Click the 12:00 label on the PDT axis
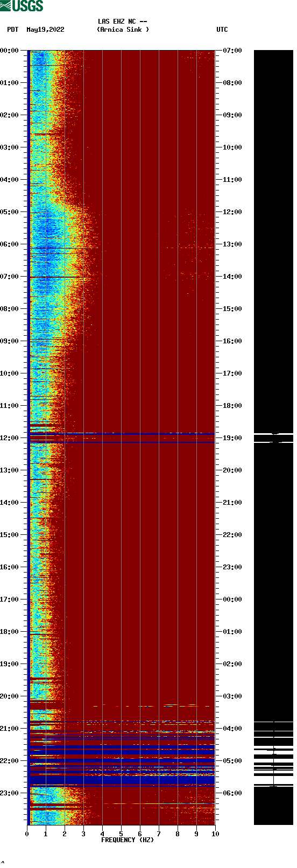This screenshot has height=868, width=297. pyautogui.click(x=10, y=438)
